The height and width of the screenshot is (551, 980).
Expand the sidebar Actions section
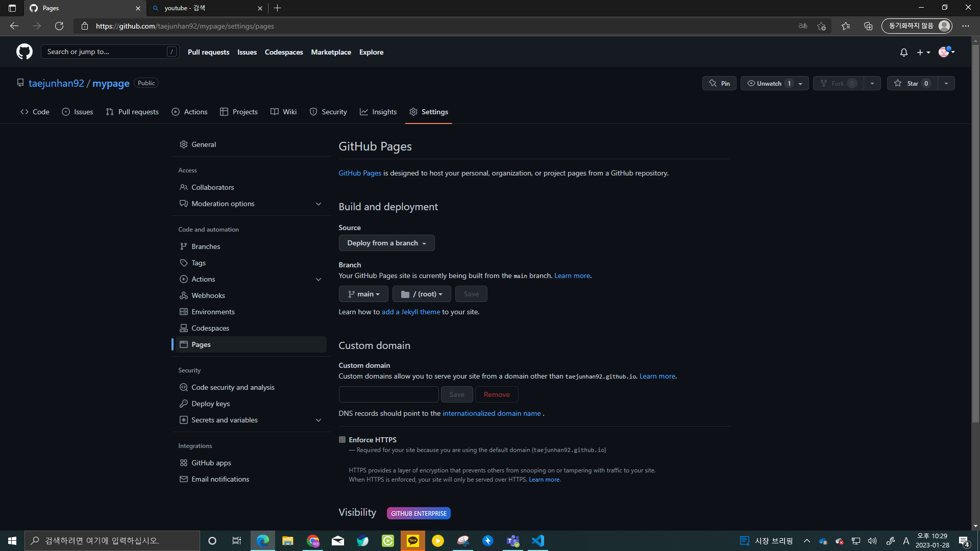click(x=251, y=279)
